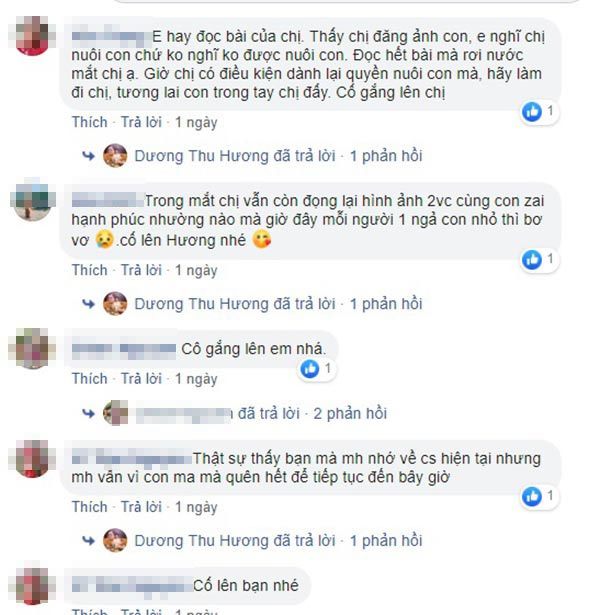The height and width of the screenshot is (615, 600).
Task: Open Dương Thu Hương avatar under first comment
Action: (x=115, y=156)
